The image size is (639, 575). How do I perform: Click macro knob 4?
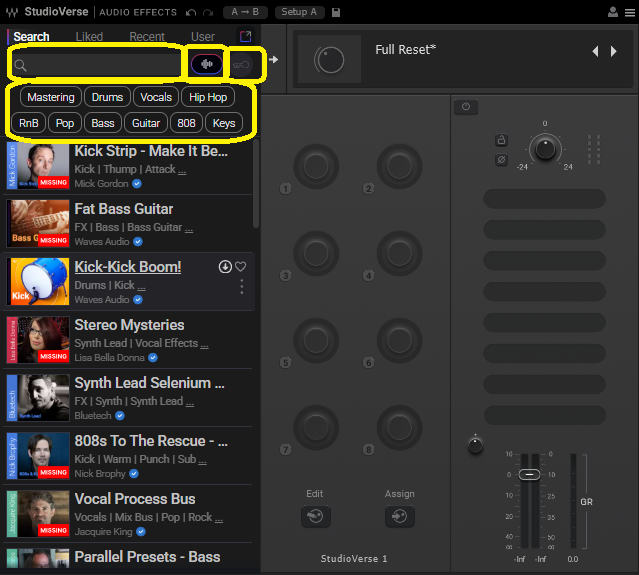(x=399, y=253)
